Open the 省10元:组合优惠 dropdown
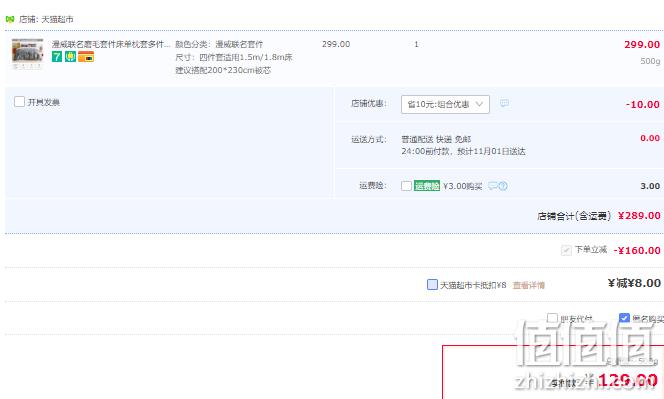664x399 pixels. pyautogui.click(x=445, y=104)
